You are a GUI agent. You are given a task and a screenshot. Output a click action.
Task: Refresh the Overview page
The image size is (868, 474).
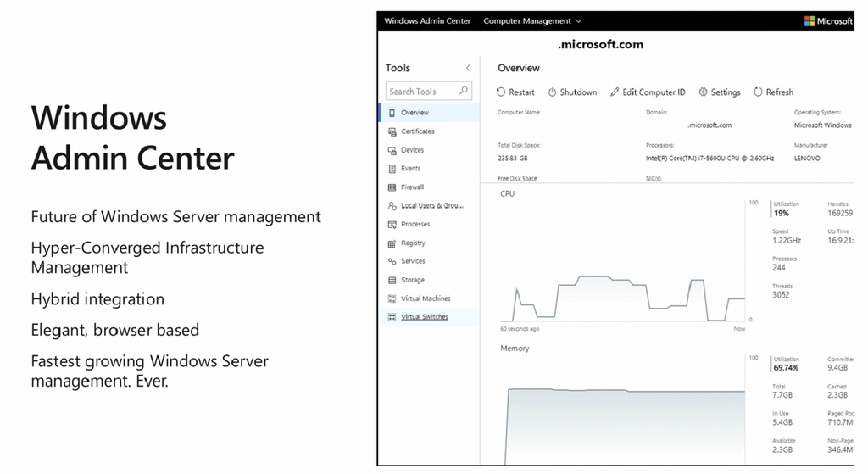click(773, 92)
